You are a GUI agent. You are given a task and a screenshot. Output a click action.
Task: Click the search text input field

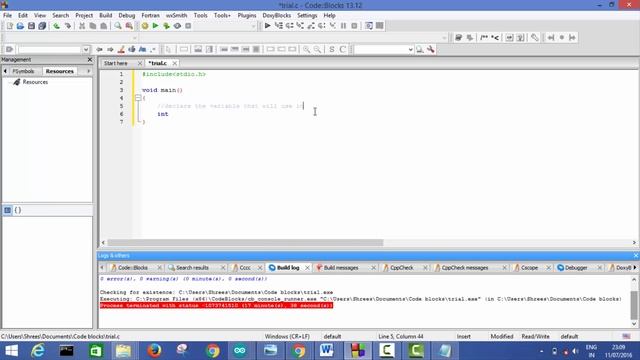click(50, 49)
